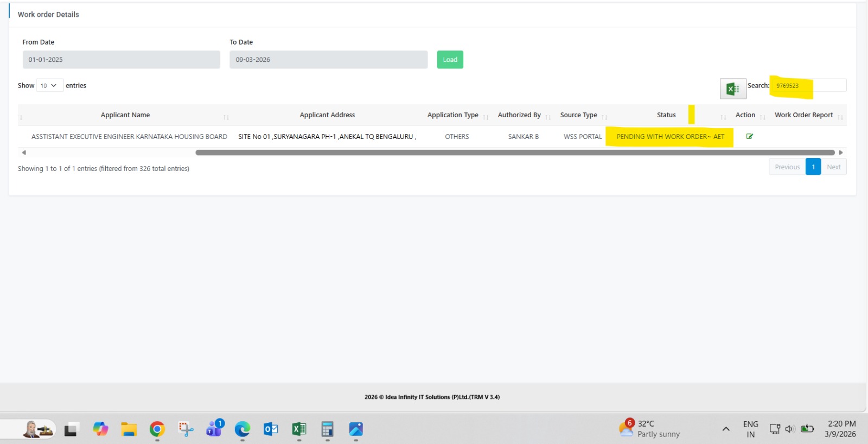Image resolution: width=868 pixels, height=444 pixels.
Task: Select the applicant name cell for Karnataka Housing Board
Action: click(129, 137)
